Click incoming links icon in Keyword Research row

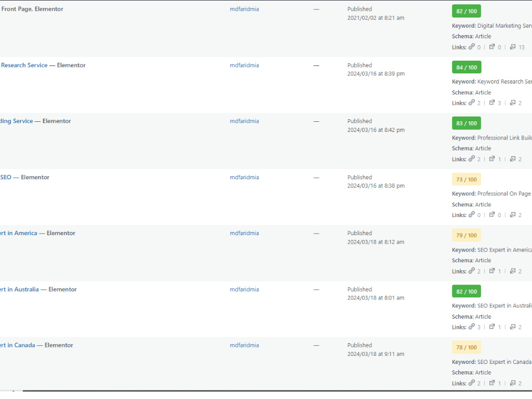(513, 103)
